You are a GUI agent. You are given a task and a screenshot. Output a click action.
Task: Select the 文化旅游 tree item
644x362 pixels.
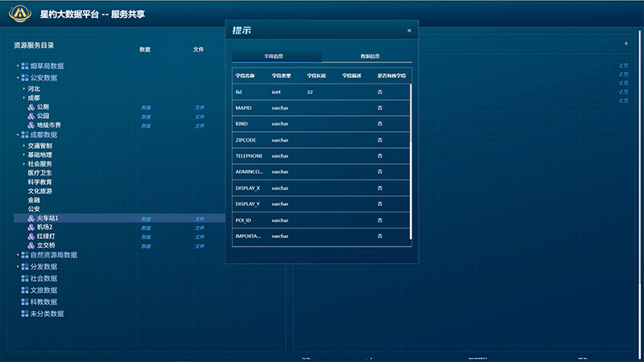(40, 191)
